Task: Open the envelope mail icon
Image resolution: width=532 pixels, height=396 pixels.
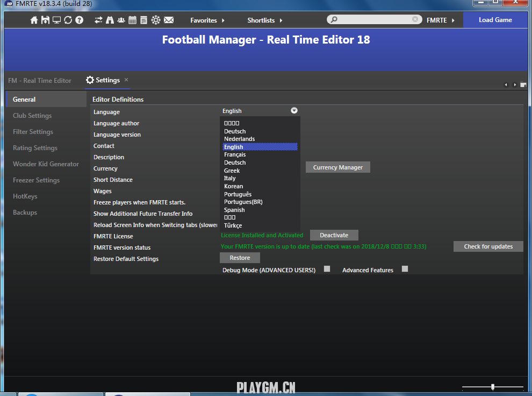Action: pyautogui.click(x=169, y=20)
